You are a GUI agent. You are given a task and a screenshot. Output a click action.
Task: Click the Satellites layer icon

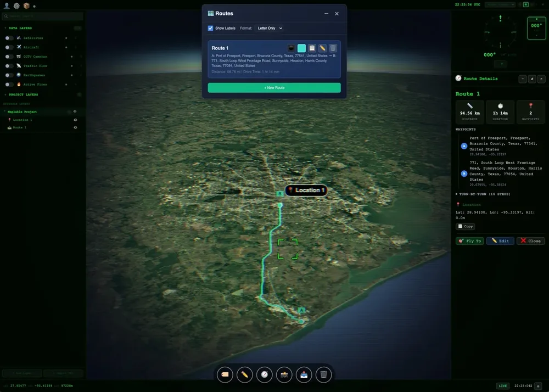pyautogui.click(x=19, y=38)
